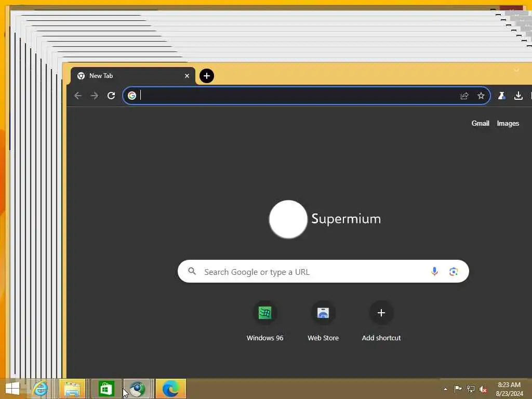The width and height of the screenshot is (532, 399).
Task: Click the magnifier icon in the search box
Action: [x=192, y=271]
